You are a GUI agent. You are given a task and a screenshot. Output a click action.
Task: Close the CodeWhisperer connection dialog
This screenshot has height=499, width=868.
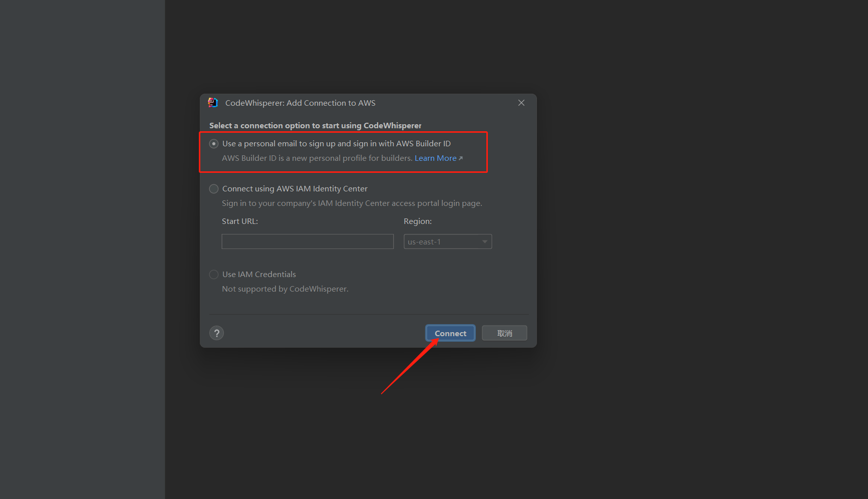(x=521, y=102)
